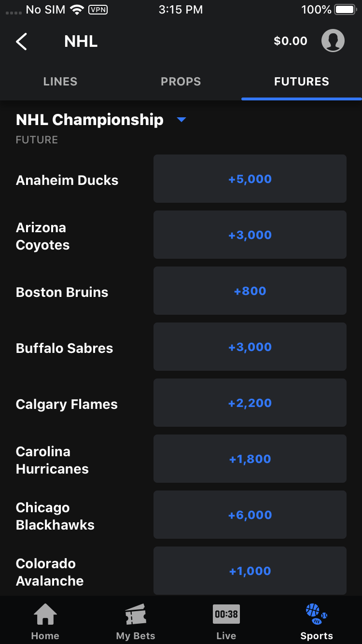This screenshot has width=362, height=644.
Task: Tap the battery icon in status bar
Action: point(345,9)
